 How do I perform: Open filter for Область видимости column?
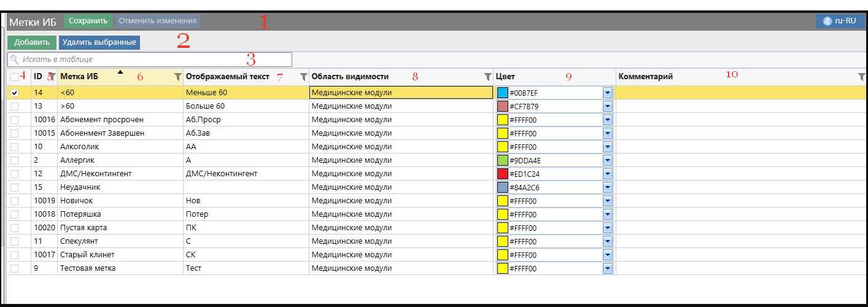click(x=488, y=77)
